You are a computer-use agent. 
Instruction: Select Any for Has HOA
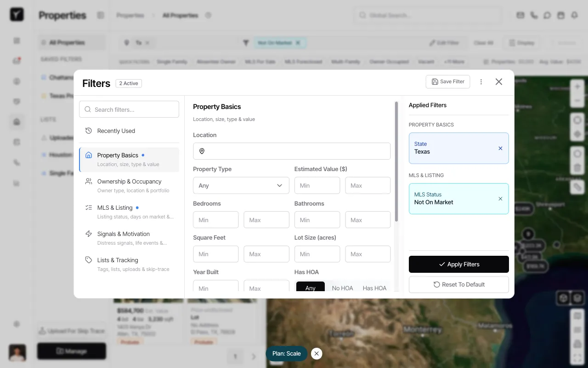click(x=311, y=287)
